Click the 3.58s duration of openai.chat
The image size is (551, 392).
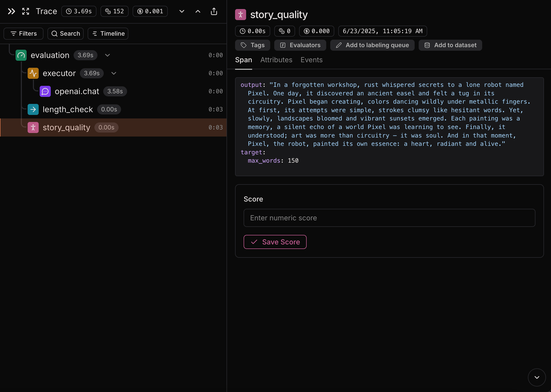pos(115,91)
